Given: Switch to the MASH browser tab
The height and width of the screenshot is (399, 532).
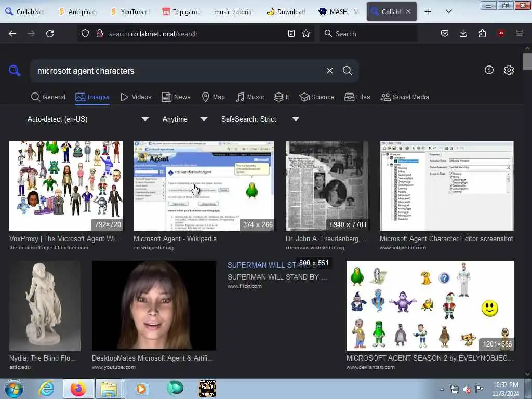Looking at the screenshot, I should [x=339, y=11].
